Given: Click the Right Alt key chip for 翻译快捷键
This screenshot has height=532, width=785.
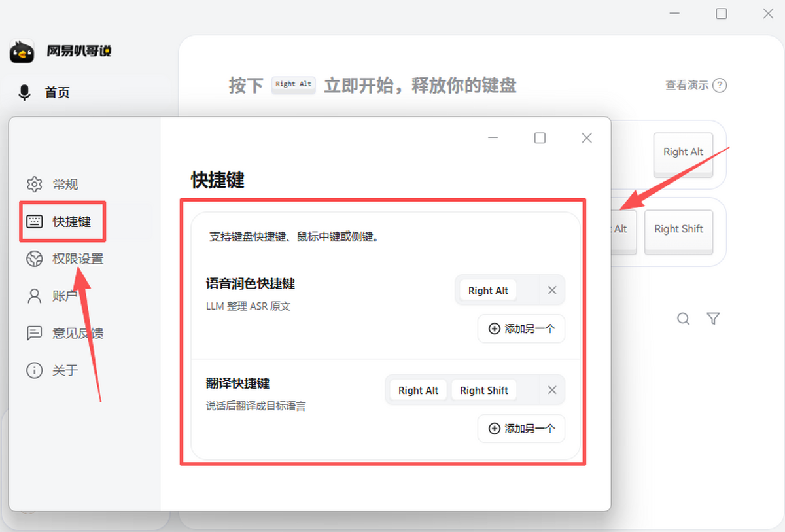Looking at the screenshot, I should (418, 390).
